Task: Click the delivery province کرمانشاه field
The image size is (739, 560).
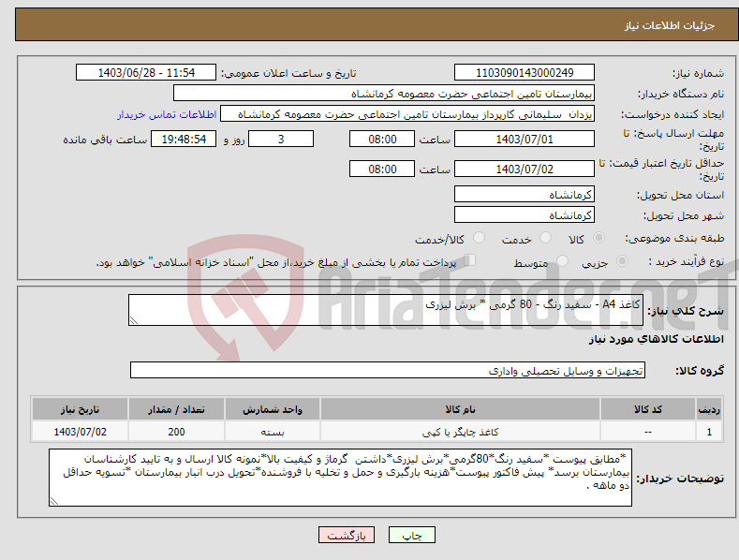Action: (525, 194)
